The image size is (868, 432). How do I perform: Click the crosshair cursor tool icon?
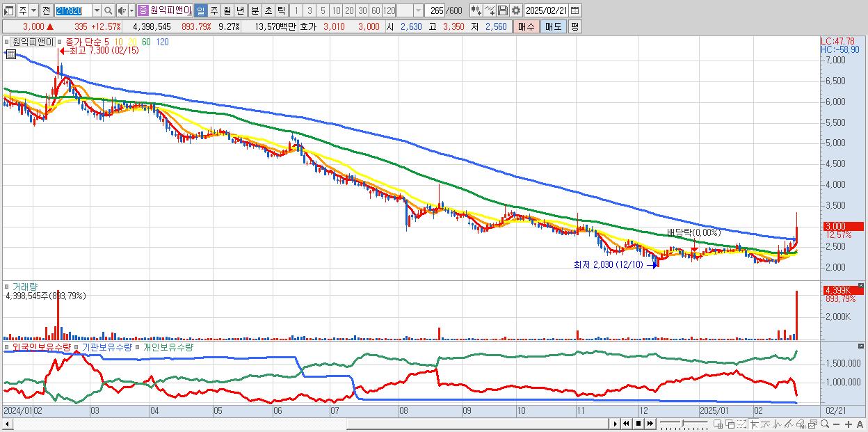pos(754,424)
